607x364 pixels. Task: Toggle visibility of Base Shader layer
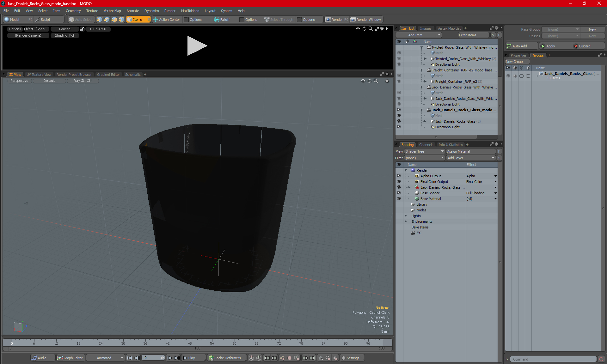point(399,193)
